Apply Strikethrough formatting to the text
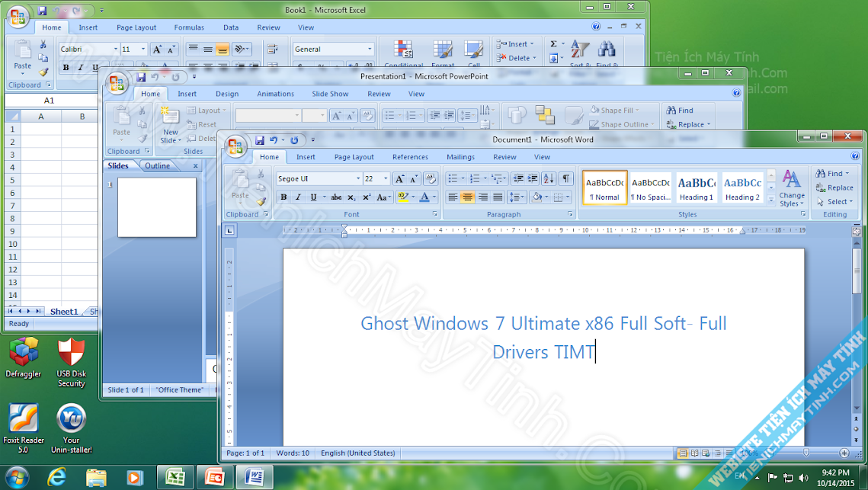Image resolution: width=868 pixels, height=490 pixels. (x=336, y=197)
